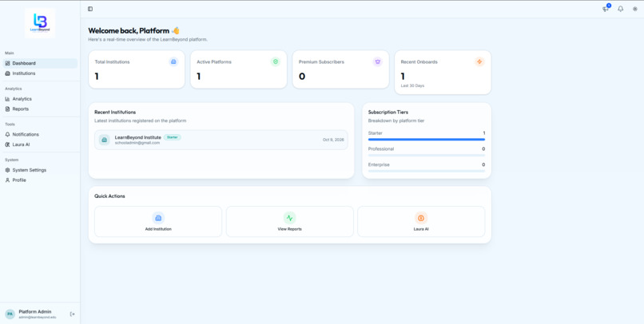Click the Starter tier progress bar
The width and height of the screenshot is (644, 324).
427,140
